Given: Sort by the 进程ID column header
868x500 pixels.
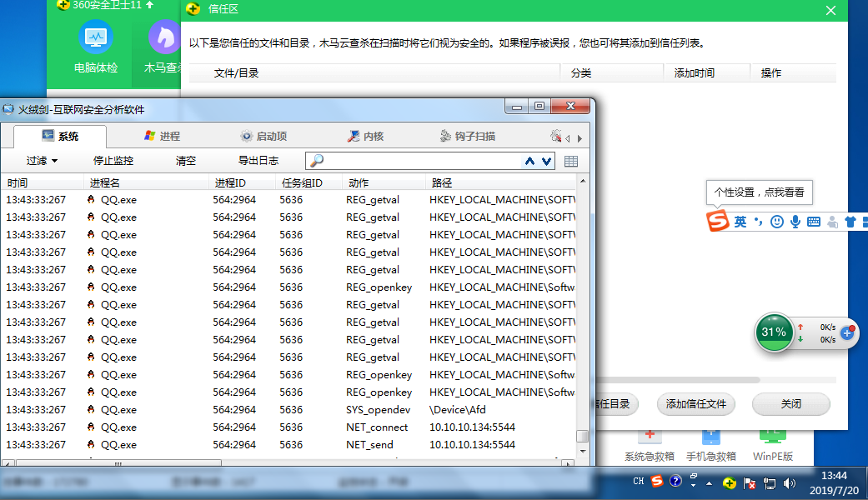Looking at the screenshot, I should (x=243, y=182).
